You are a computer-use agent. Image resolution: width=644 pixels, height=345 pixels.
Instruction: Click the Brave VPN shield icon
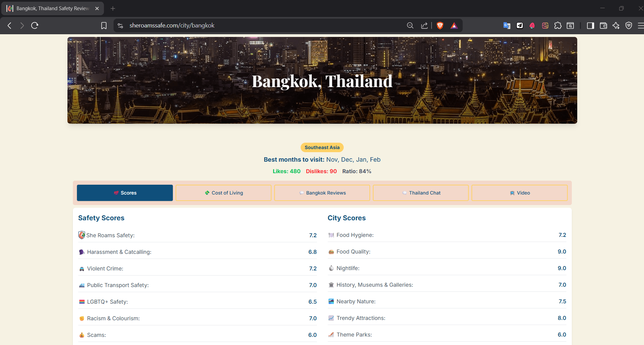click(629, 25)
